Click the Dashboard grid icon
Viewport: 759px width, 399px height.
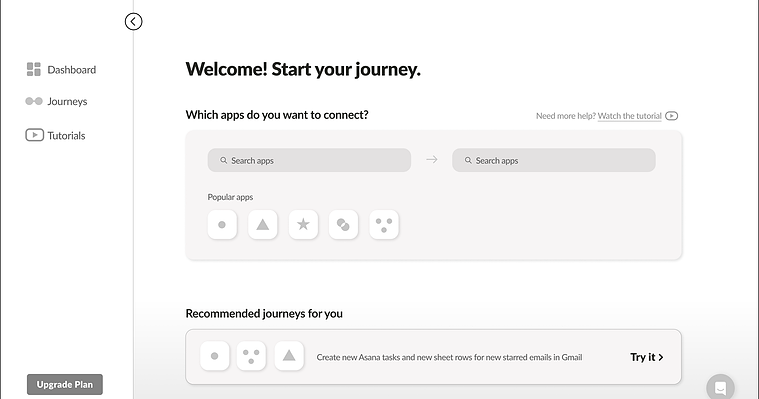[x=33, y=69]
